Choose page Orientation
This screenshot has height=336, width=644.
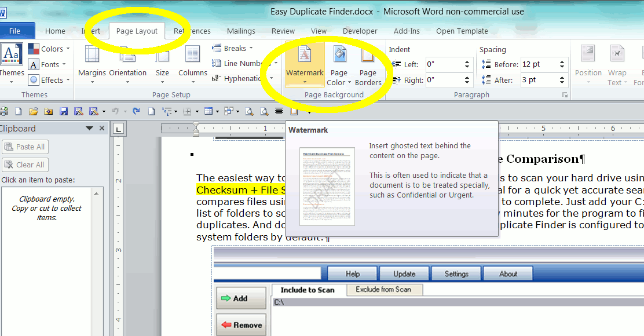(128, 64)
